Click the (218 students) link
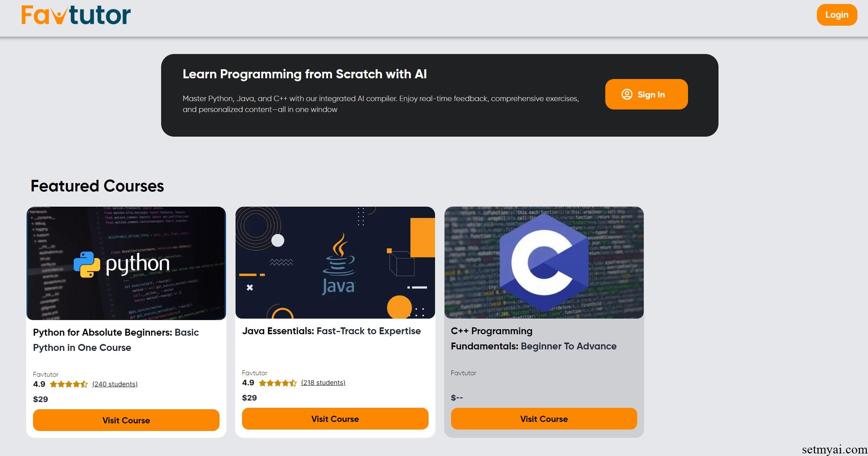This screenshot has width=868, height=456. coord(323,383)
